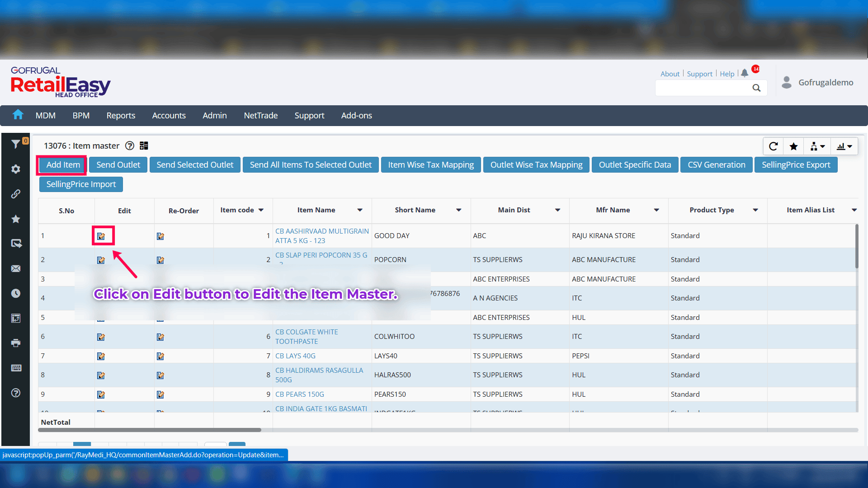Click the horizontal scrollbar below the table
Viewport: 868px width, 488px height.
(x=150, y=430)
